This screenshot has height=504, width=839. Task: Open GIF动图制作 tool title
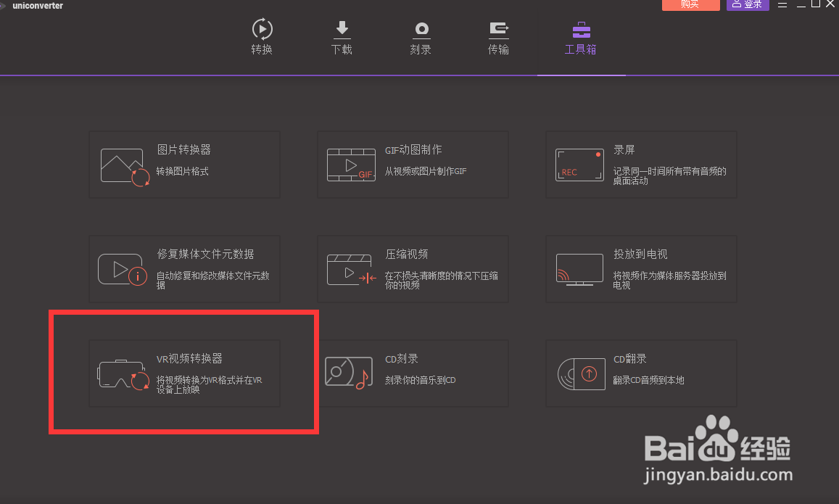(x=413, y=150)
